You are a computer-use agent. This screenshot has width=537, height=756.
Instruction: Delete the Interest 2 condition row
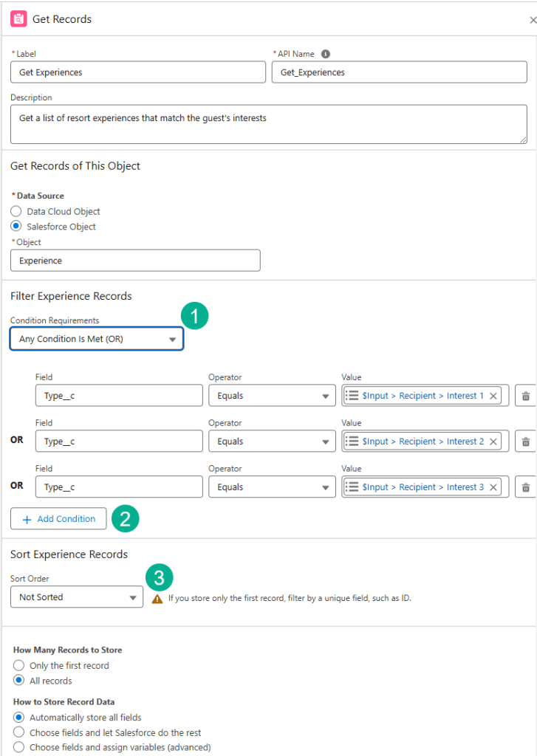(526, 441)
